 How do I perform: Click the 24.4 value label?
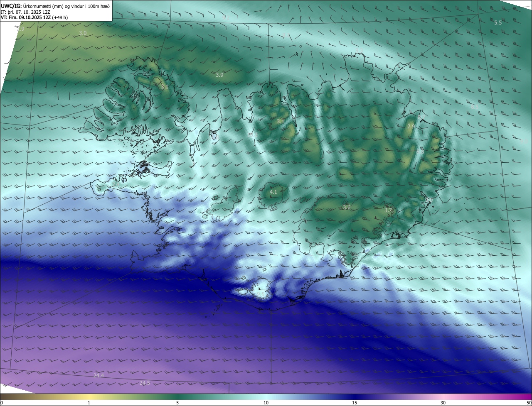(99, 375)
